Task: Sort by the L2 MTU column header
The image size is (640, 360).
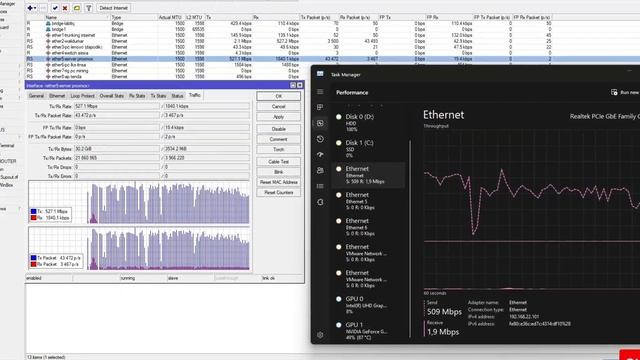Action: [x=194, y=18]
